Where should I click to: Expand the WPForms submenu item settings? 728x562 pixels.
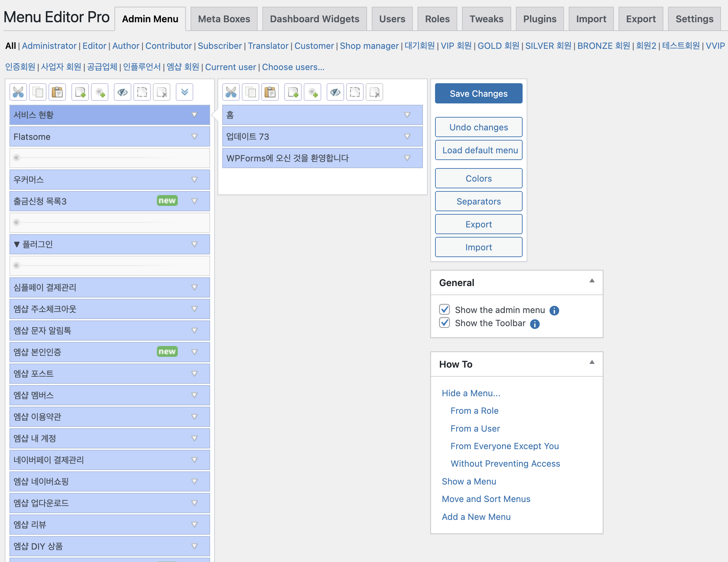pos(407,158)
